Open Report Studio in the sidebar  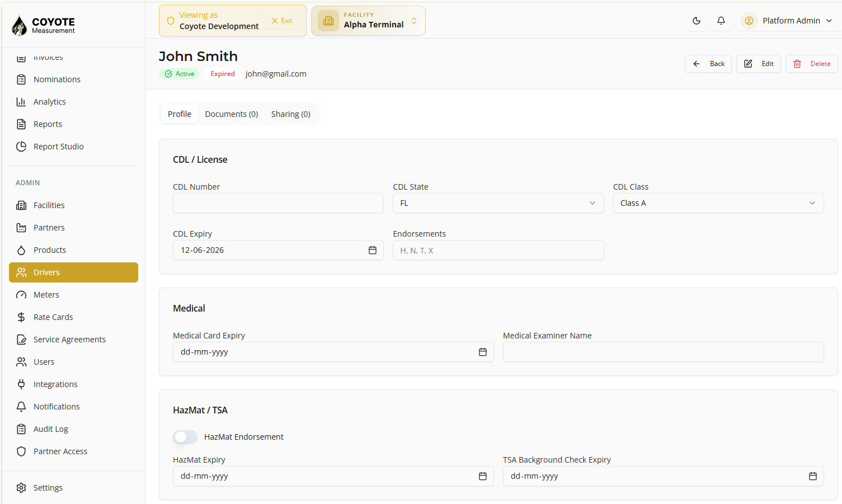(73, 147)
